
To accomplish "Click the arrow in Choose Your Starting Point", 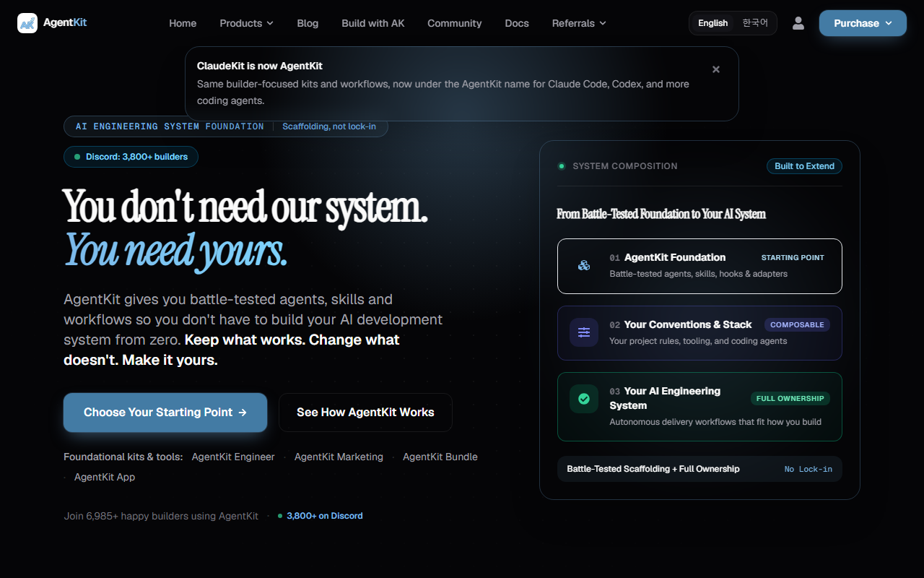I will pyautogui.click(x=243, y=413).
